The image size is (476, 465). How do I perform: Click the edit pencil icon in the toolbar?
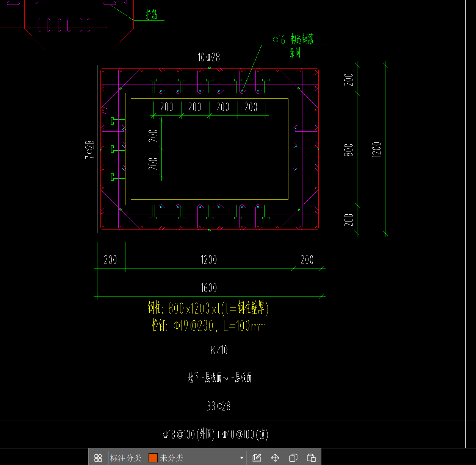click(257, 458)
